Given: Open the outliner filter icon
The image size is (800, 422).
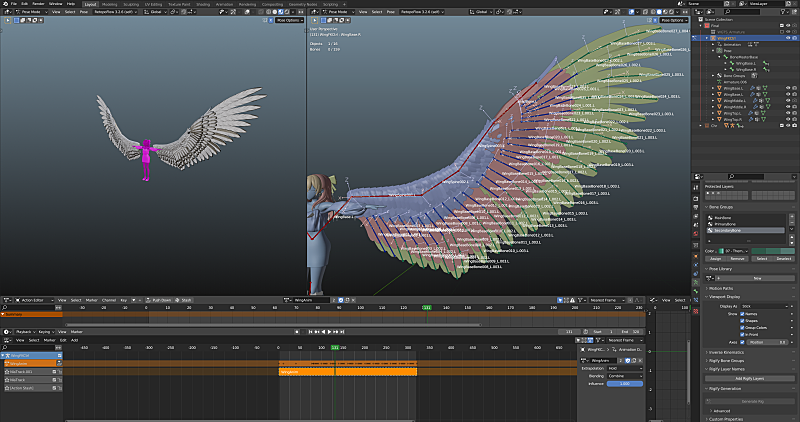Looking at the screenshot, I should [783, 11].
